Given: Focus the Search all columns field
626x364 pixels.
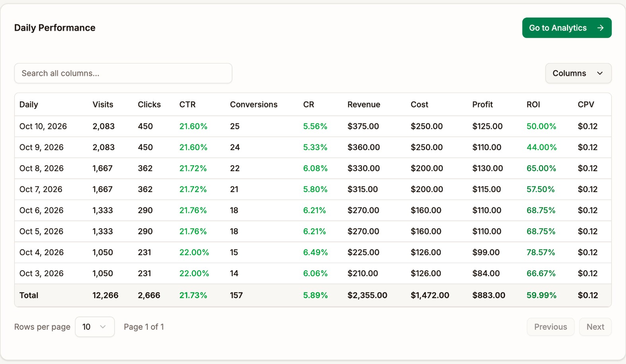Looking at the screenshot, I should [123, 73].
